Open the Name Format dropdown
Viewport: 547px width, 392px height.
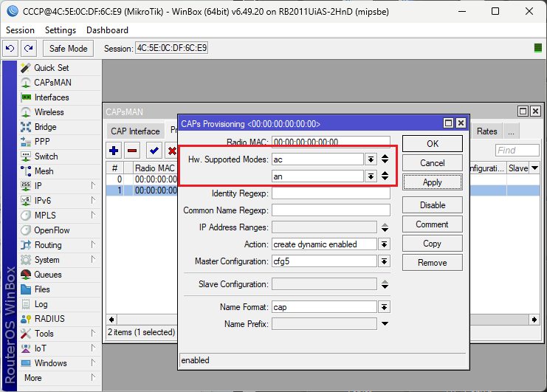click(x=384, y=307)
